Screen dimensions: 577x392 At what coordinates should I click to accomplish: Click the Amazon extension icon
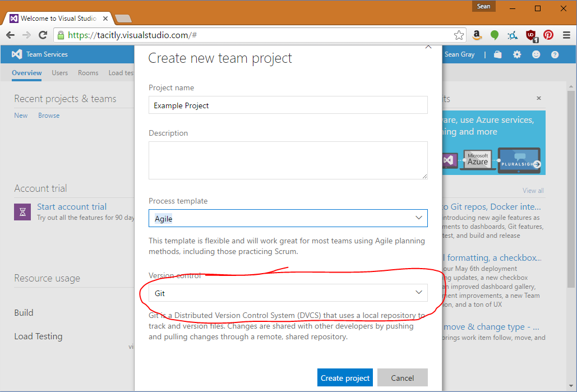(x=477, y=35)
